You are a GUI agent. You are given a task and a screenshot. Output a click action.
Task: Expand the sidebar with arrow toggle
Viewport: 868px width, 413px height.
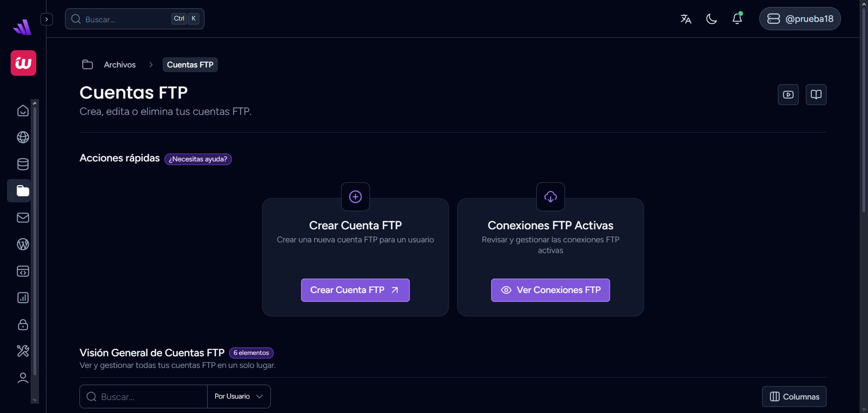[x=46, y=19]
